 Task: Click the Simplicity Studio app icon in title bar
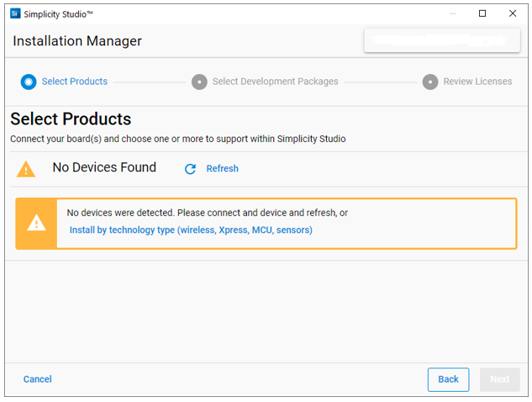point(14,13)
